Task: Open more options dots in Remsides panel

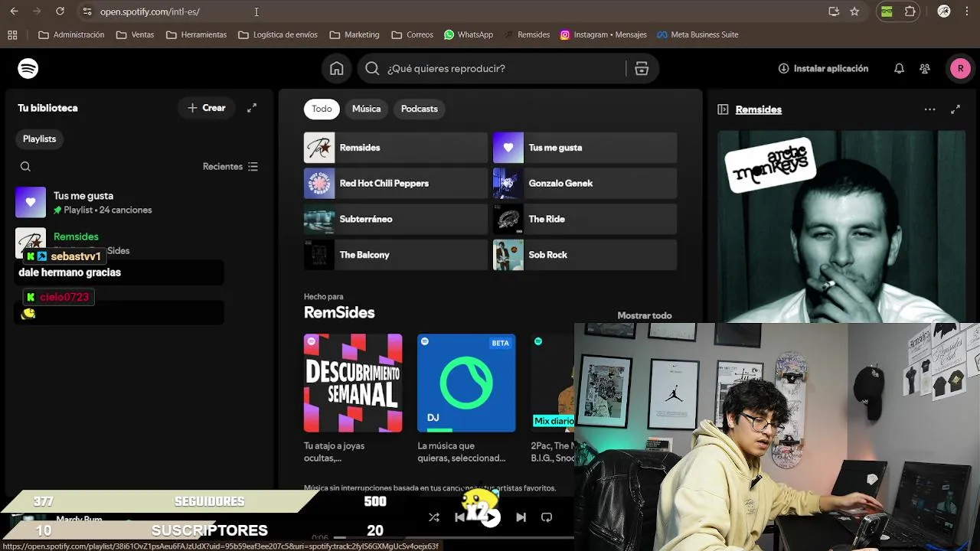Action: click(929, 109)
